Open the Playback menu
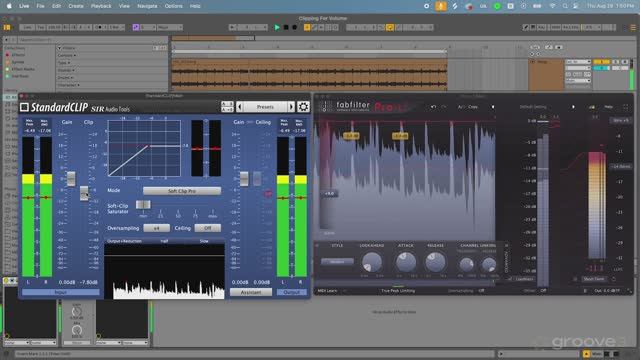This screenshot has height=360, width=640. [x=101, y=6]
